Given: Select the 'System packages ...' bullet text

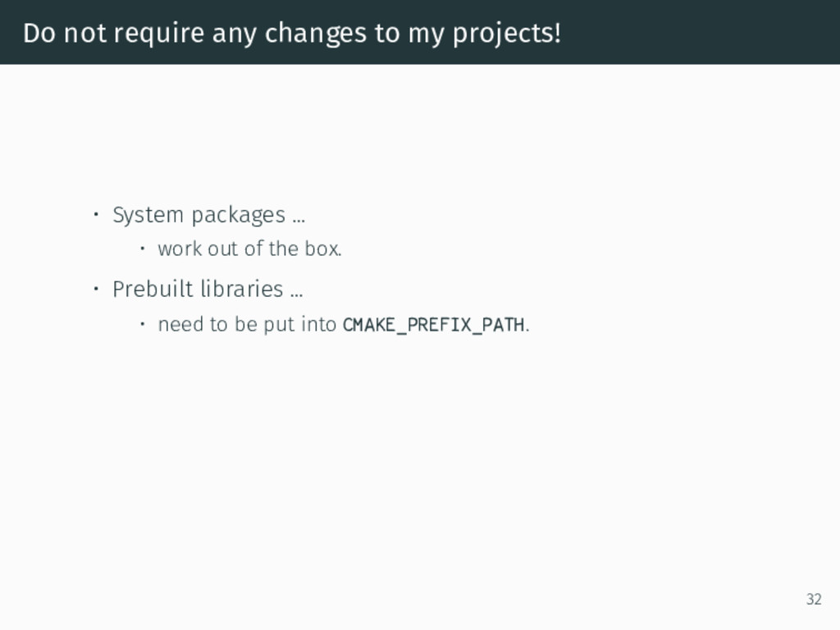Looking at the screenshot, I should 209,216.
